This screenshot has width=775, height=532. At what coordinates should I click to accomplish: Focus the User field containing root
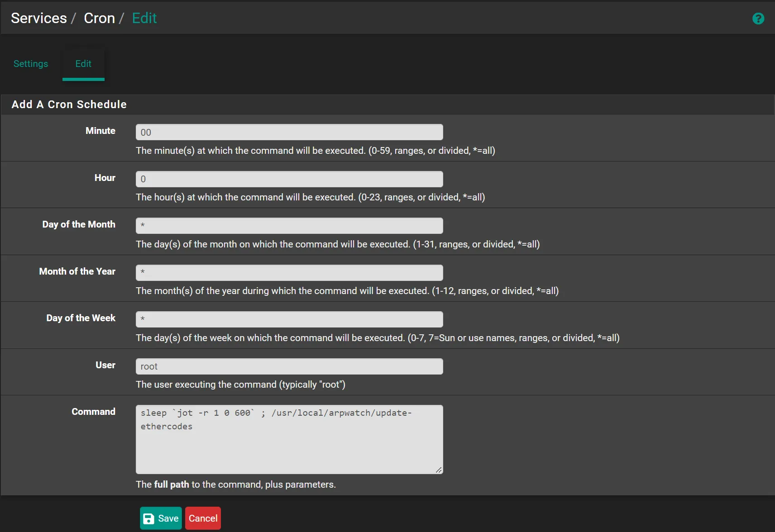coord(289,366)
